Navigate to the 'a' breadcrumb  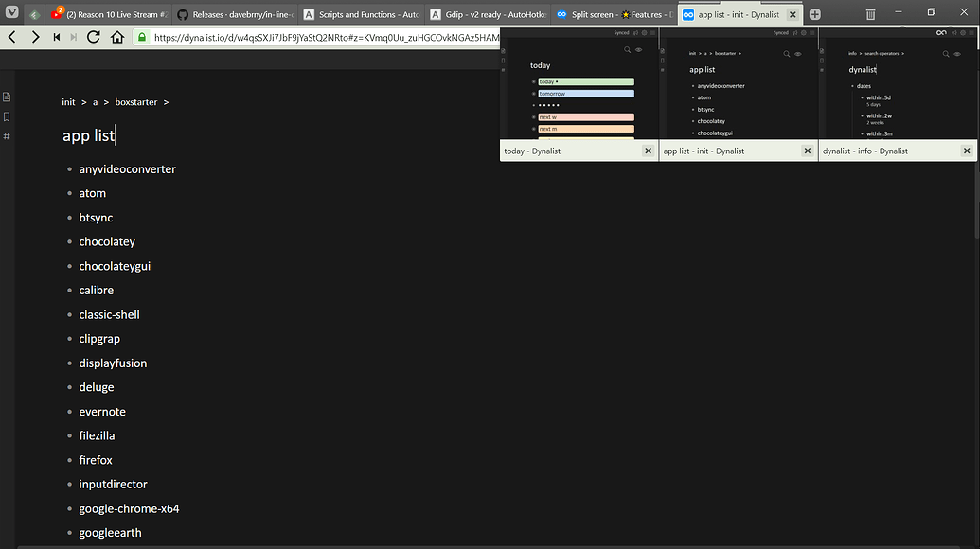pyautogui.click(x=95, y=102)
